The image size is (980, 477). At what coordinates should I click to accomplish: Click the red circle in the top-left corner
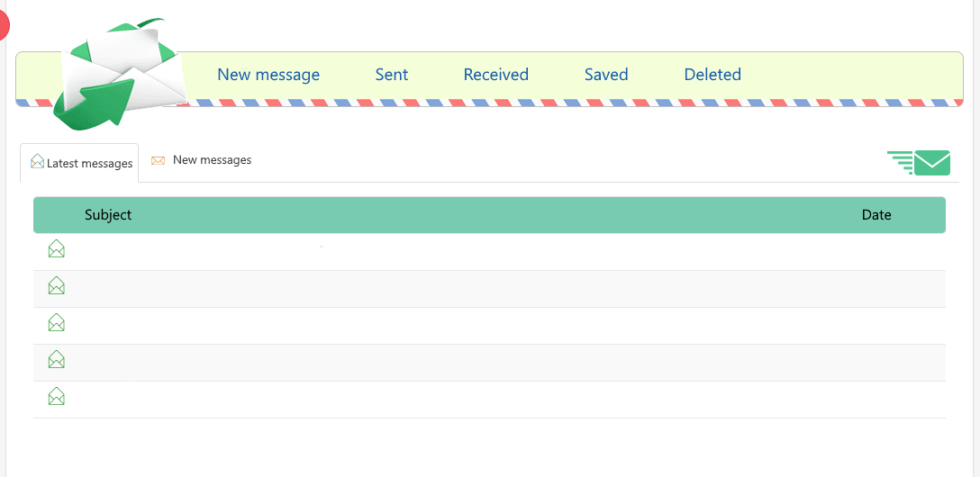[3, 25]
